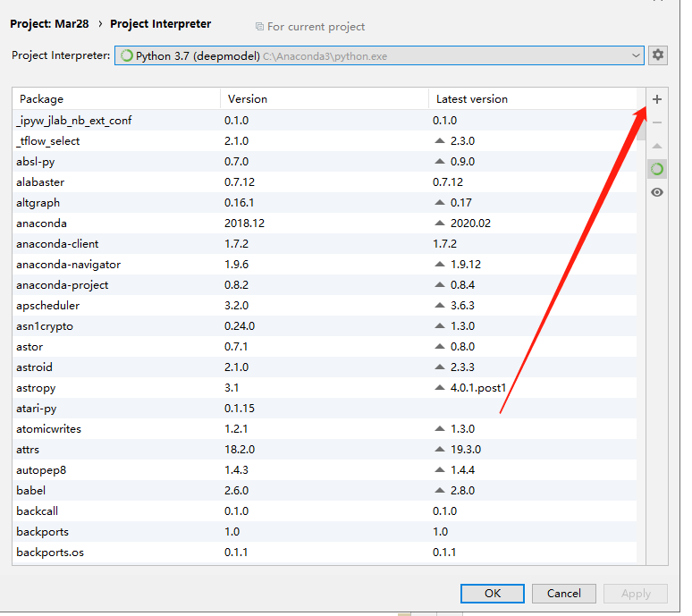
Task: Toggle show early releases eye icon
Action: coord(657,192)
